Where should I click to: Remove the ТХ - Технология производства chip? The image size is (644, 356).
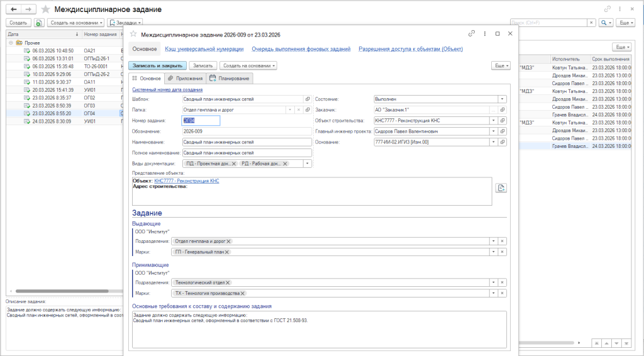(243, 293)
